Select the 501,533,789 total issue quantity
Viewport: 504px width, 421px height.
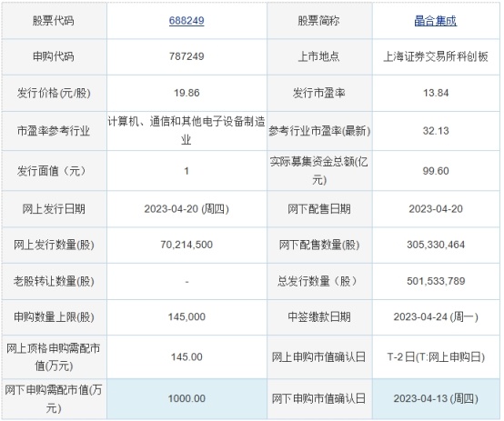(x=436, y=281)
